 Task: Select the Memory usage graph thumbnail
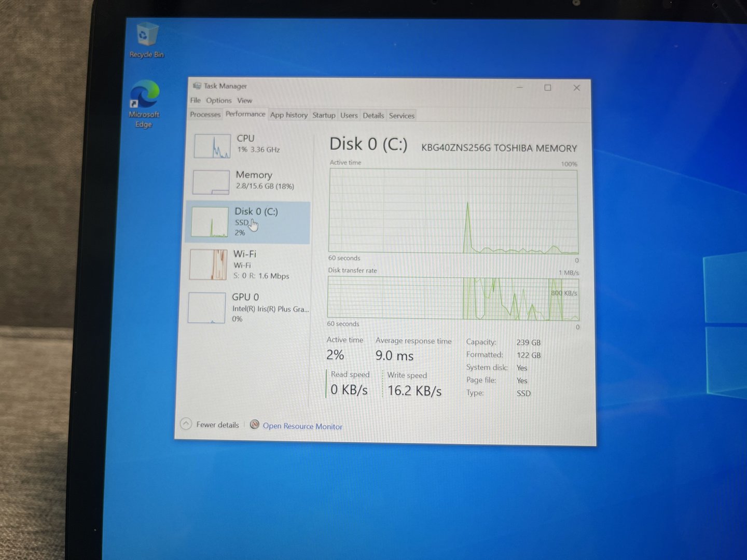pos(211,183)
